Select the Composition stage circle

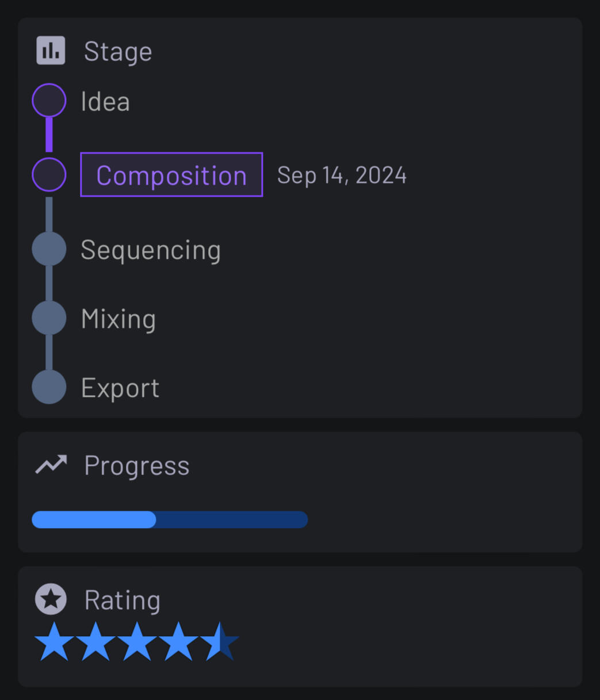(49, 174)
